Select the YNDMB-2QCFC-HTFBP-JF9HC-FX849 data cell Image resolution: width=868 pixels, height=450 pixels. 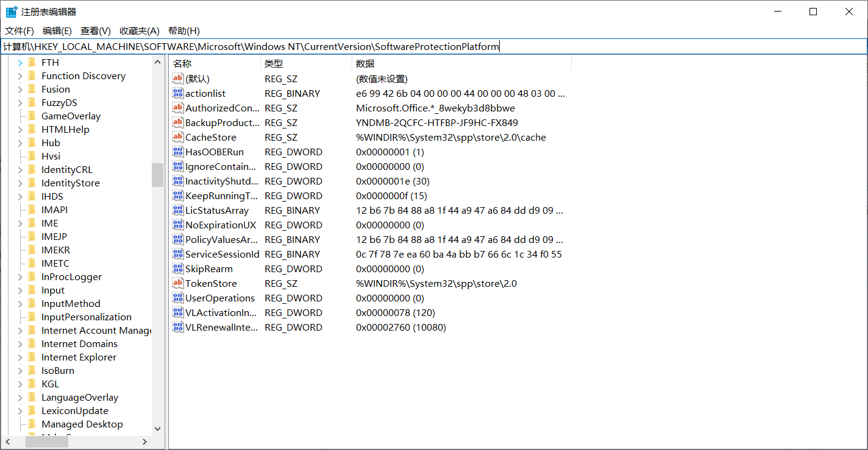pos(437,122)
